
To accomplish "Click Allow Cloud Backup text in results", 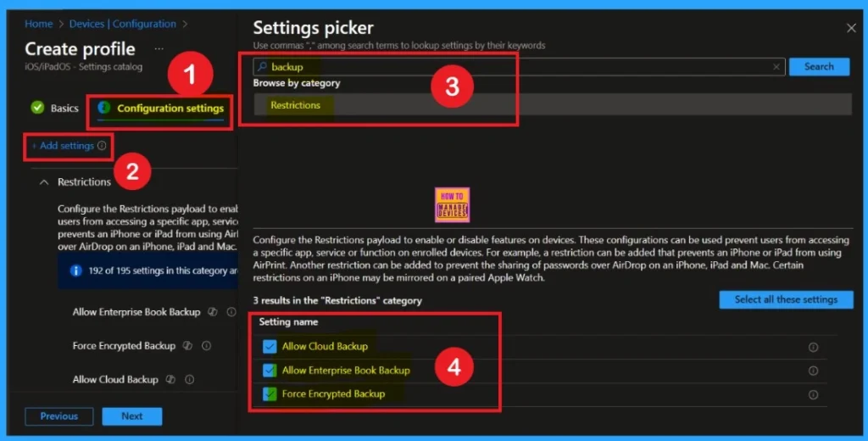I will [x=325, y=346].
